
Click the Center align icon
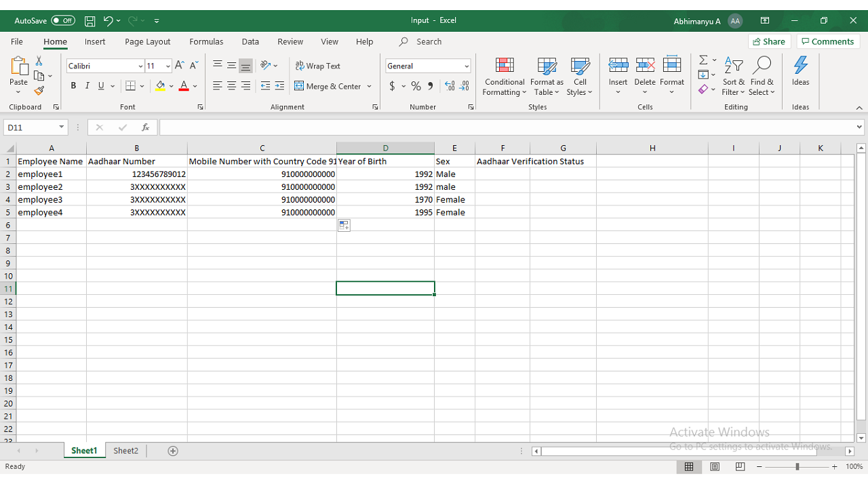pyautogui.click(x=231, y=86)
